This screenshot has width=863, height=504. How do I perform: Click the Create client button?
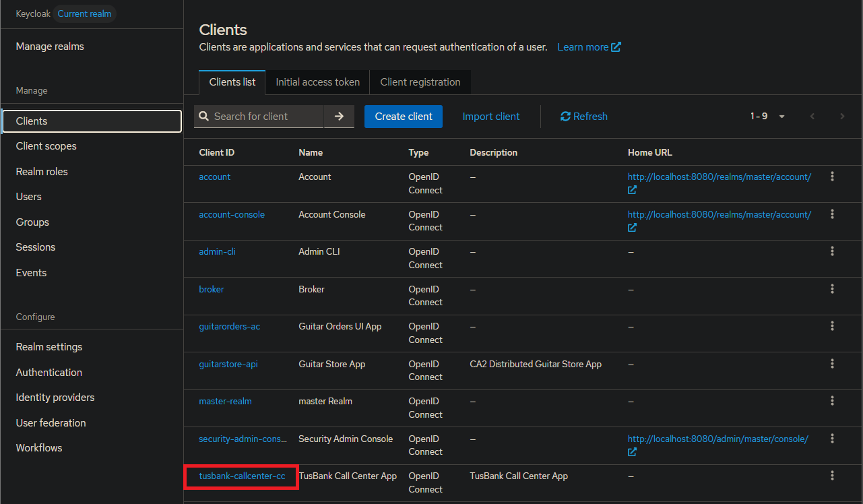[x=404, y=117]
